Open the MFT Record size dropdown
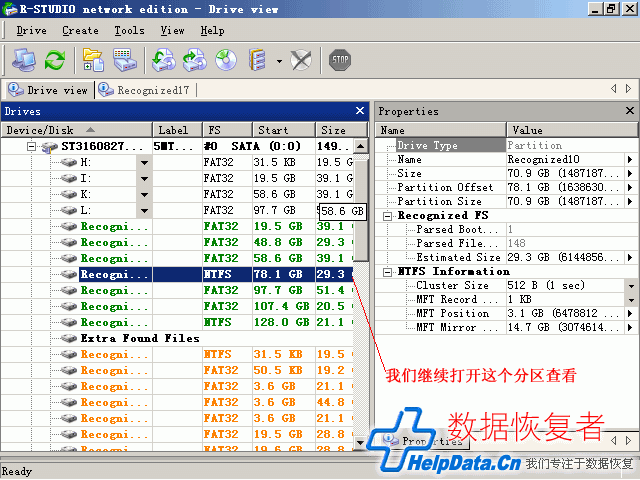640x480 pixels. (x=631, y=300)
